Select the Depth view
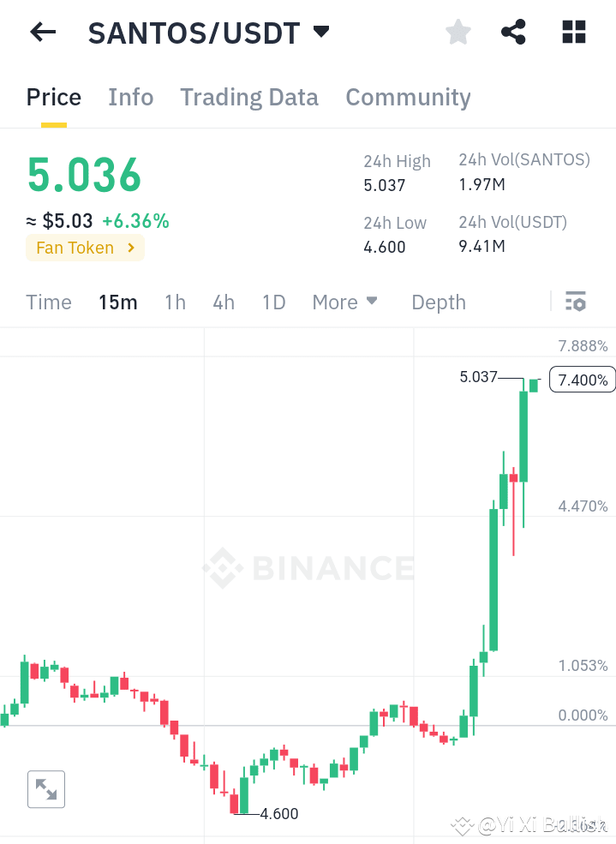The image size is (616, 844). 438,302
